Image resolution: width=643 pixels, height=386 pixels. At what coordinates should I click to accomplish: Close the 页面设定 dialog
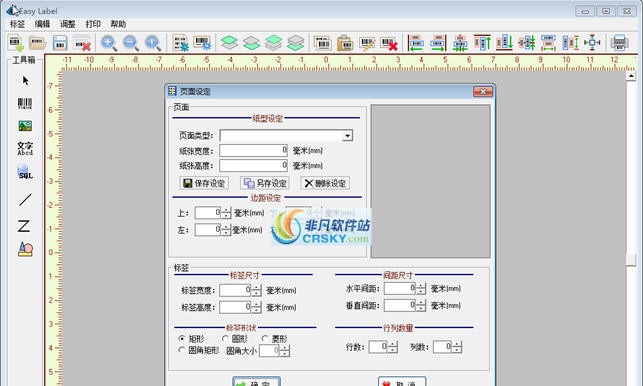coord(483,91)
